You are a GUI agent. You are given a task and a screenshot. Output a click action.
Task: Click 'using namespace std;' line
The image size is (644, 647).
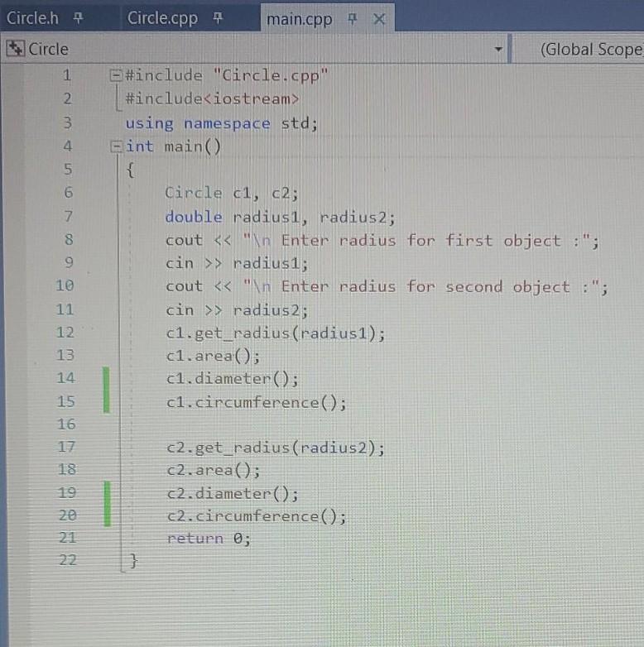click(222, 123)
